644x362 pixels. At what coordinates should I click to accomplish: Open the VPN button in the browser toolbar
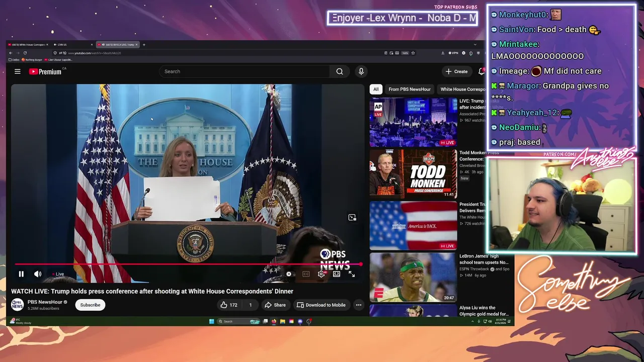(454, 53)
